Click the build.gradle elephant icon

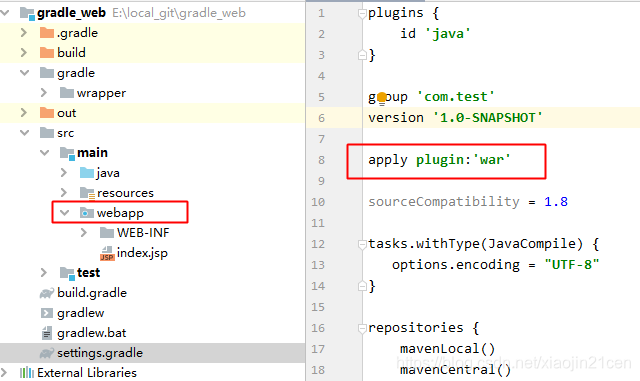(47, 293)
